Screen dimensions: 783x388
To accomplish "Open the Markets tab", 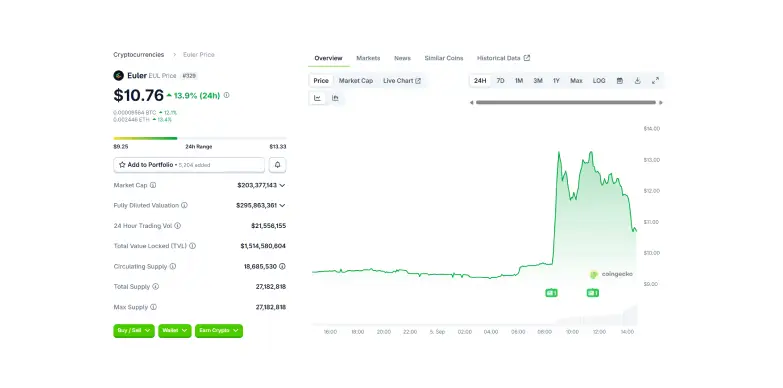I will [368, 58].
